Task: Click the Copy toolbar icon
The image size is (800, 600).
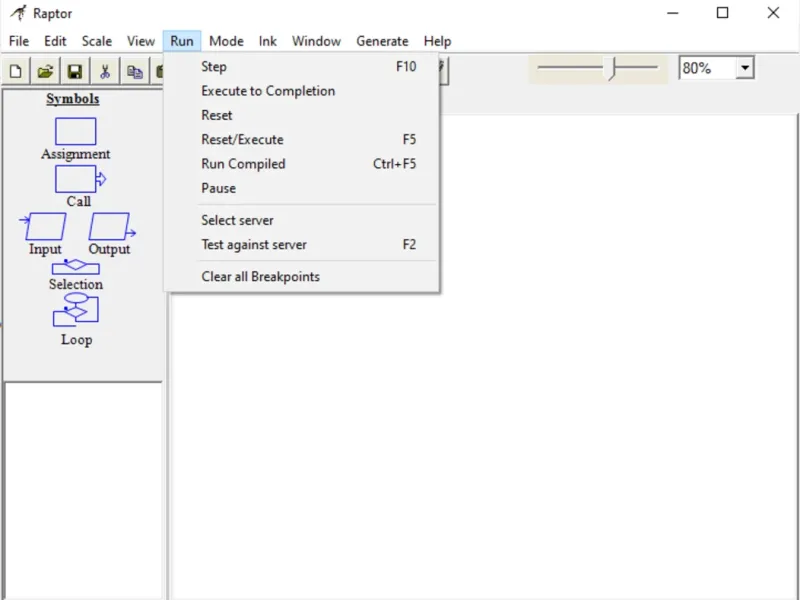Action: point(135,71)
